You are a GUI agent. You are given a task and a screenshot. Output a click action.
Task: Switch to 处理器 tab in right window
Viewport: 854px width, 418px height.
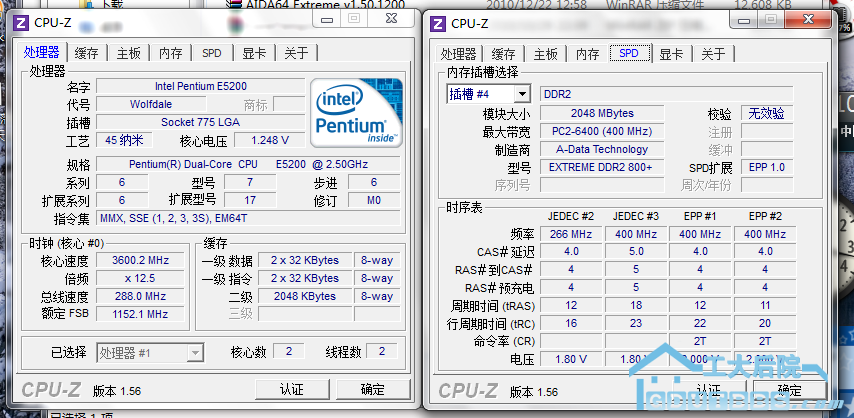click(x=459, y=54)
